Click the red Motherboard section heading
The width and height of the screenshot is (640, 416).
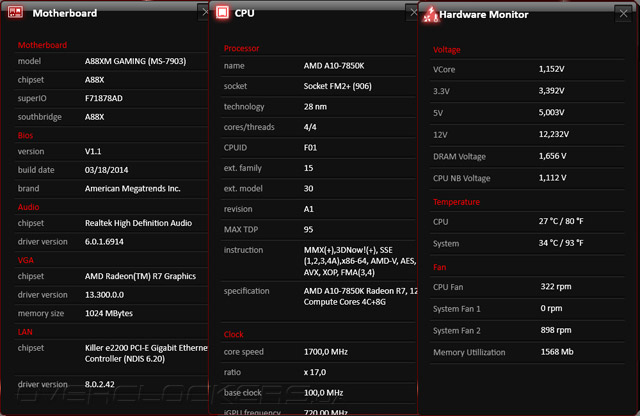(42, 45)
